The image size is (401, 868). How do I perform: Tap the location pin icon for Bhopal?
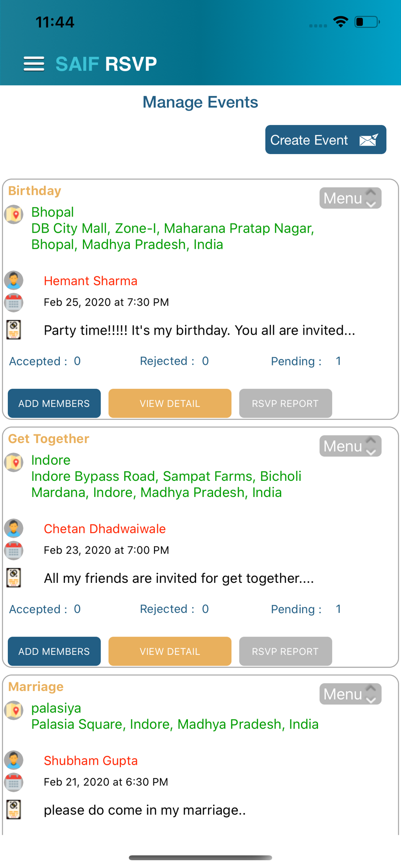tap(14, 214)
